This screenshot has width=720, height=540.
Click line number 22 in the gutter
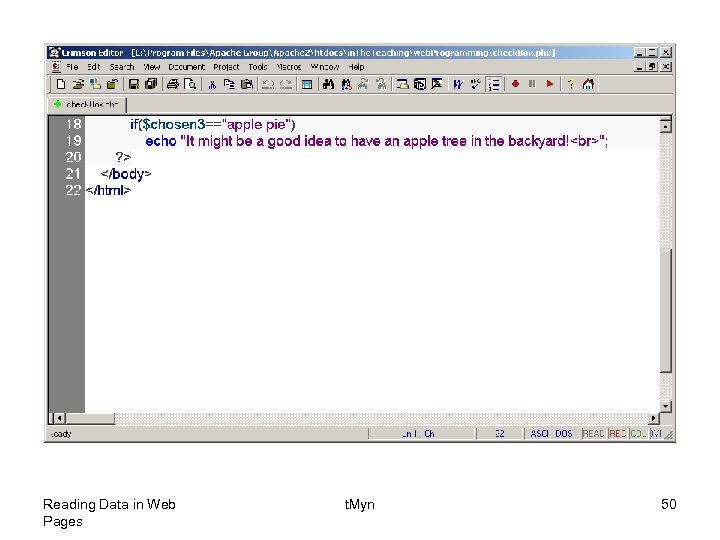click(73, 190)
